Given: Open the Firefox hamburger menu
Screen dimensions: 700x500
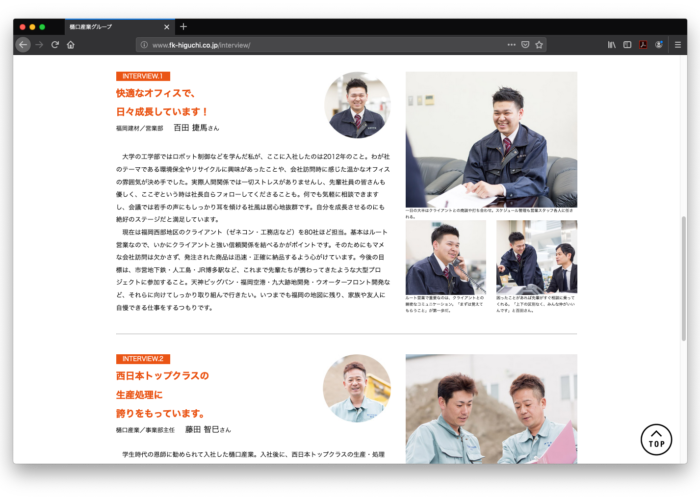Looking at the screenshot, I should (x=677, y=45).
